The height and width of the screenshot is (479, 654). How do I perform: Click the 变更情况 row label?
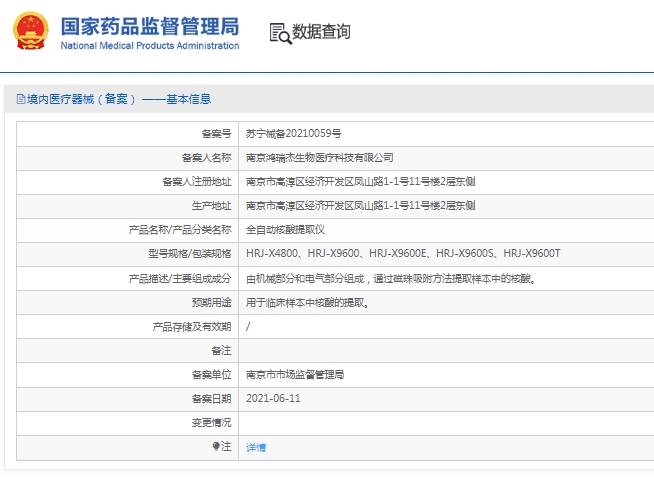(211, 423)
